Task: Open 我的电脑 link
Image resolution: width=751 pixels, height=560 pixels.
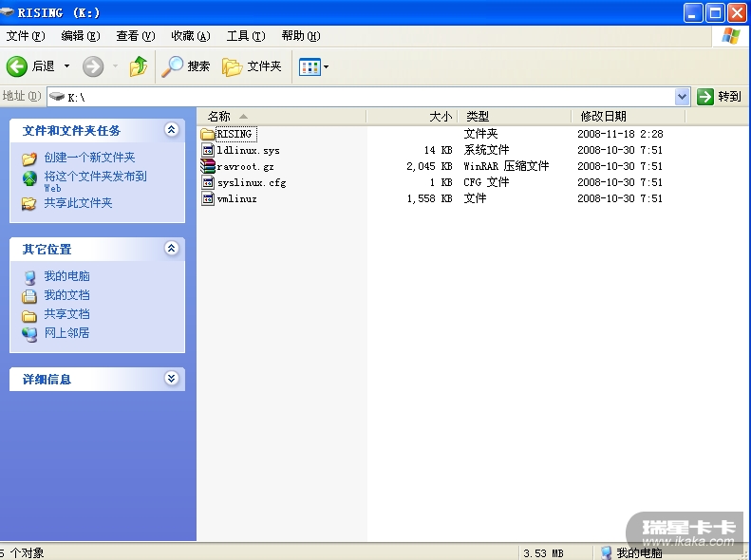Action: click(x=66, y=276)
